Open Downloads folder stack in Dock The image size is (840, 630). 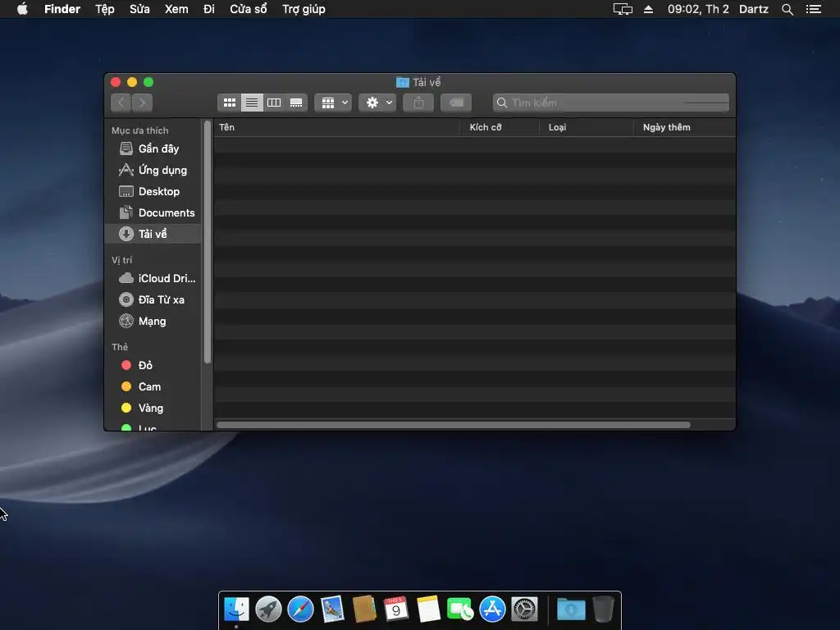click(571, 609)
